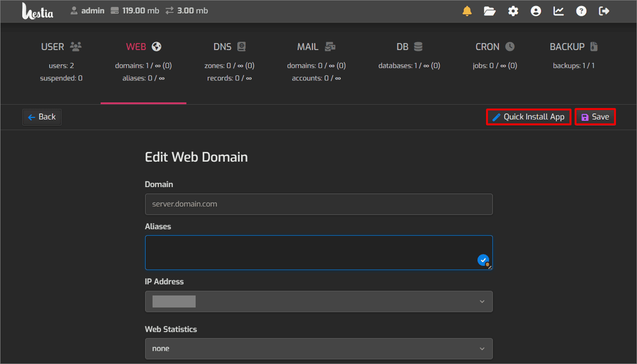Expand the CRON jobs section

pos(494,46)
